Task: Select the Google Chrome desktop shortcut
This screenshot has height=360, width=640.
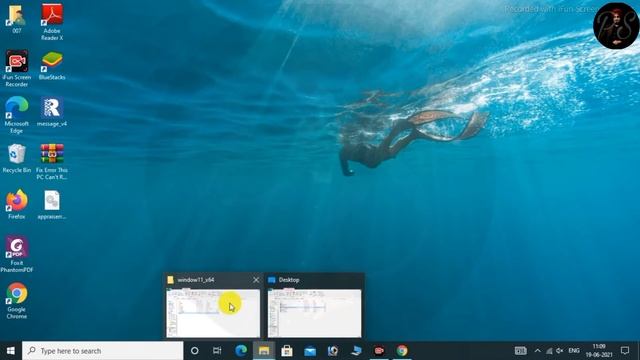Action: coord(16,301)
